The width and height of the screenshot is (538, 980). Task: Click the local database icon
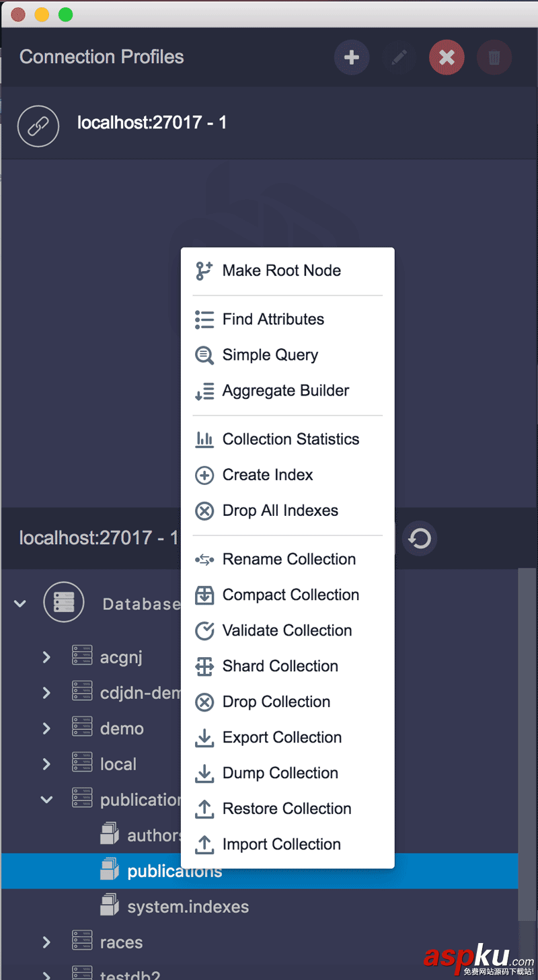click(81, 763)
